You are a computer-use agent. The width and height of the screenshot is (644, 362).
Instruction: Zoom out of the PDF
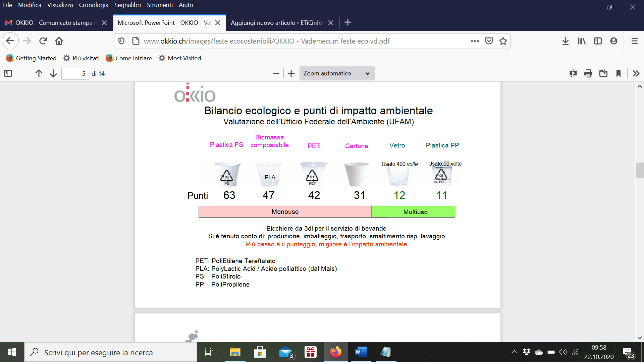[276, 73]
